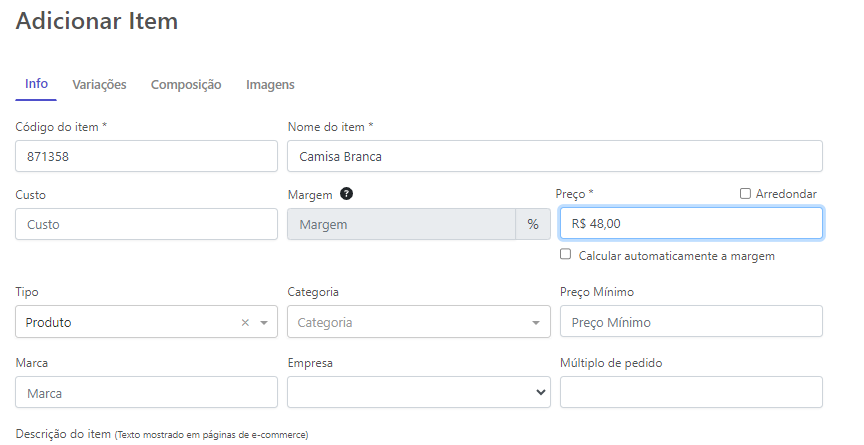Expand the Tipo dropdown arrow
This screenshot has height=445, width=864.
(264, 323)
